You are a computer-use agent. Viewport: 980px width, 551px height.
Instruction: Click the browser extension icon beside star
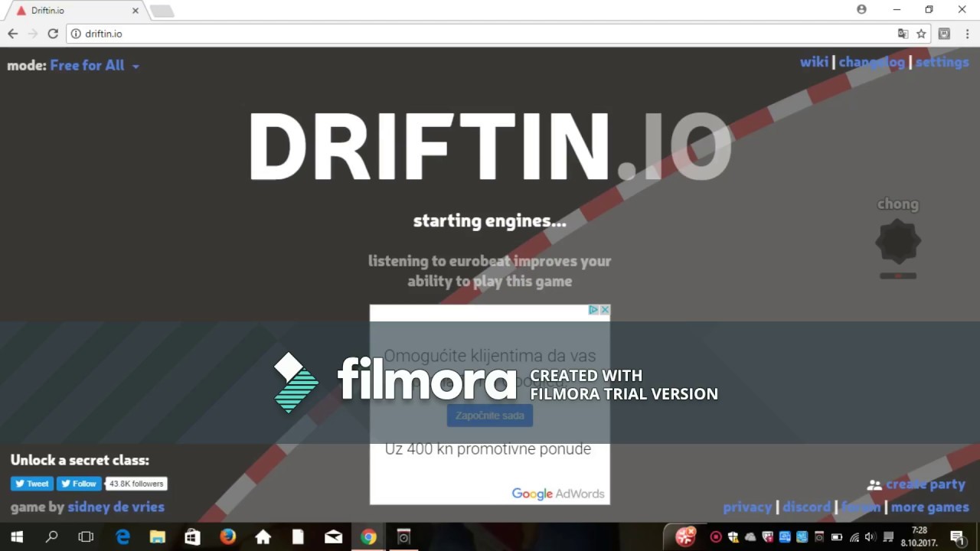point(944,34)
